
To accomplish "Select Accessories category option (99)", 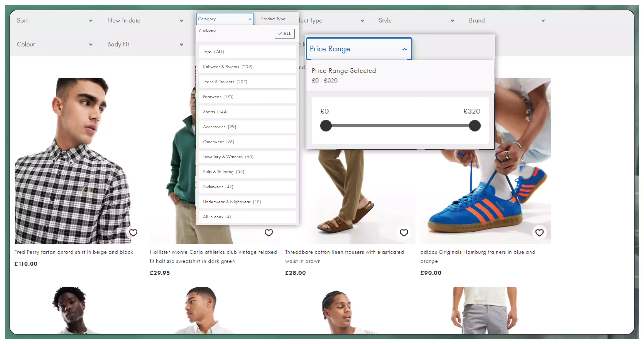I will pos(247,126).
